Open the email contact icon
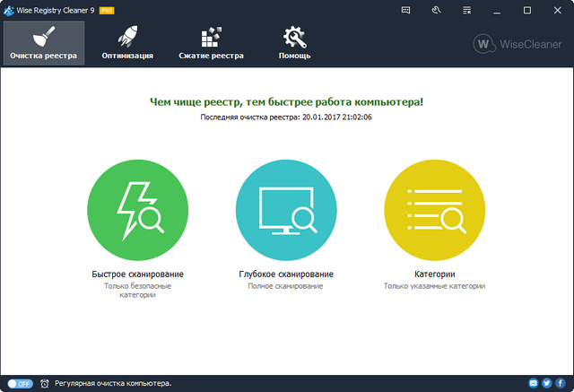The image size is (574, 392). 534,383
